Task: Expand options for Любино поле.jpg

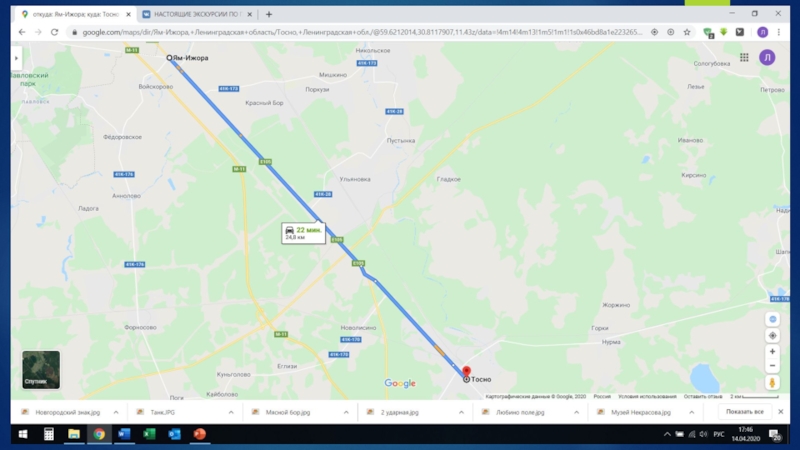Action: point(577,412)
